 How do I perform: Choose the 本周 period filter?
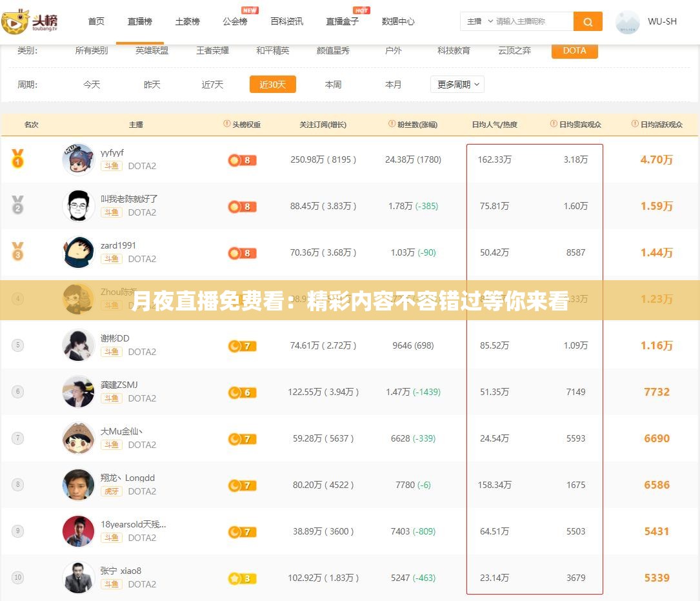pyautogui.click(x=333, y=84)
